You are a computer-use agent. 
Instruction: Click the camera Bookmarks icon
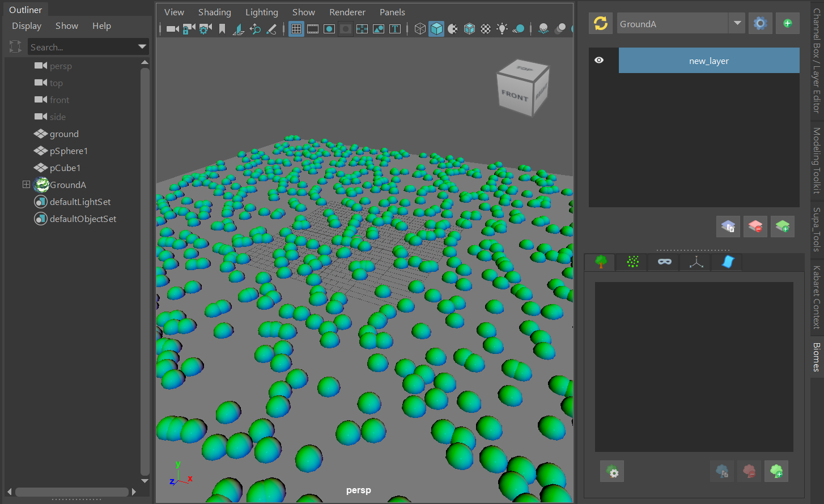222,29
